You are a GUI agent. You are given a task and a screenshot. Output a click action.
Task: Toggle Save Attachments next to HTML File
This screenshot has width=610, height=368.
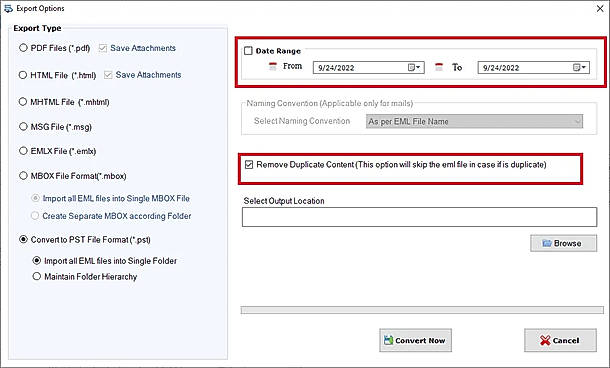[x=108, y=75]
